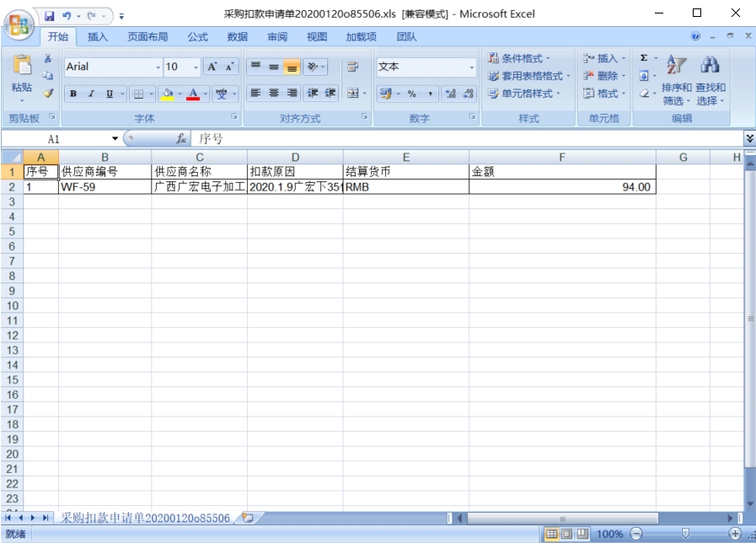The height and width of the screenshot is (543, 756).
Task: Switch to Page Layout view in status bar
Action: (566, 534)
